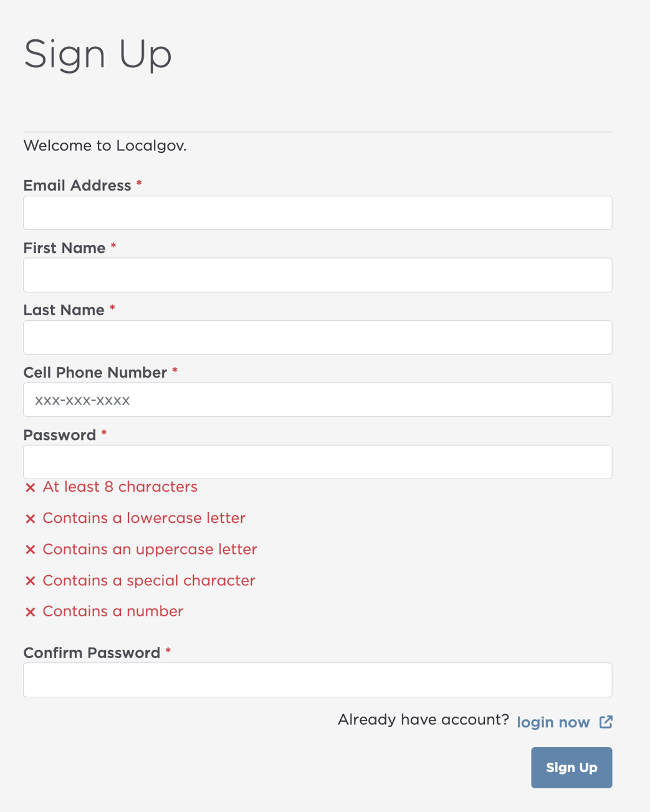Screen dimensions: 650x812
Task: Click the red X beside 'Contains a number'
Action: pyautogui.click(x=30, y=612)
